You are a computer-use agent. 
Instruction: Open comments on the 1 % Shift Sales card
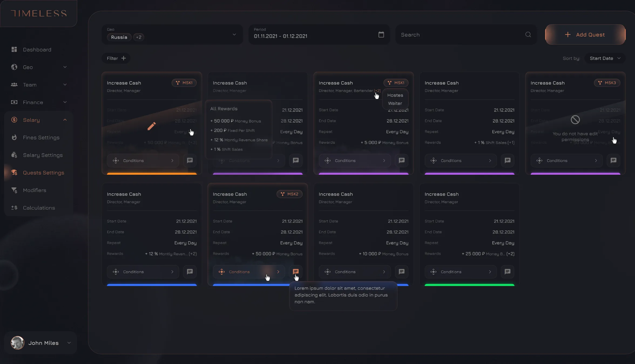click(x=508, y=160)
